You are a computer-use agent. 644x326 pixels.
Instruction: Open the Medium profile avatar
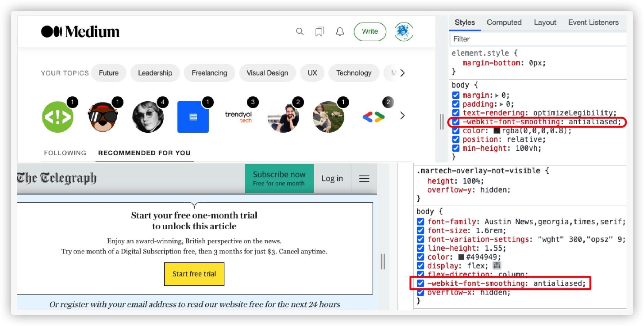[404, 32]
